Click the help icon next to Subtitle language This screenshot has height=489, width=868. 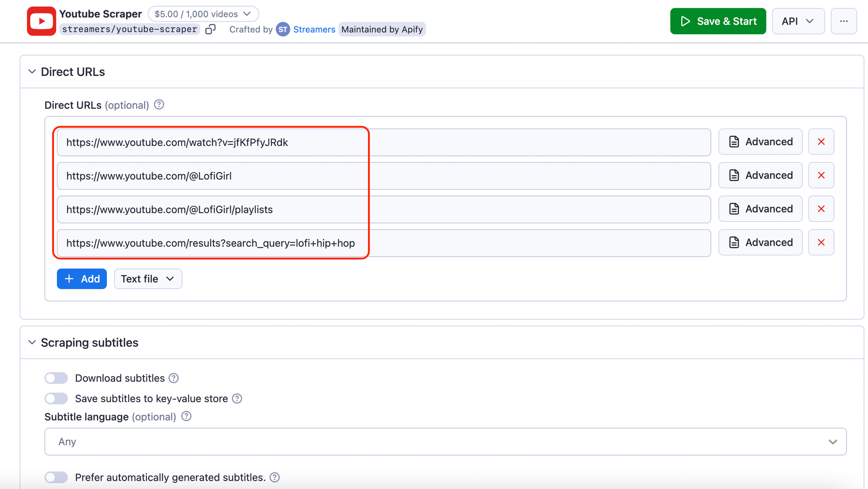(186, 416)
